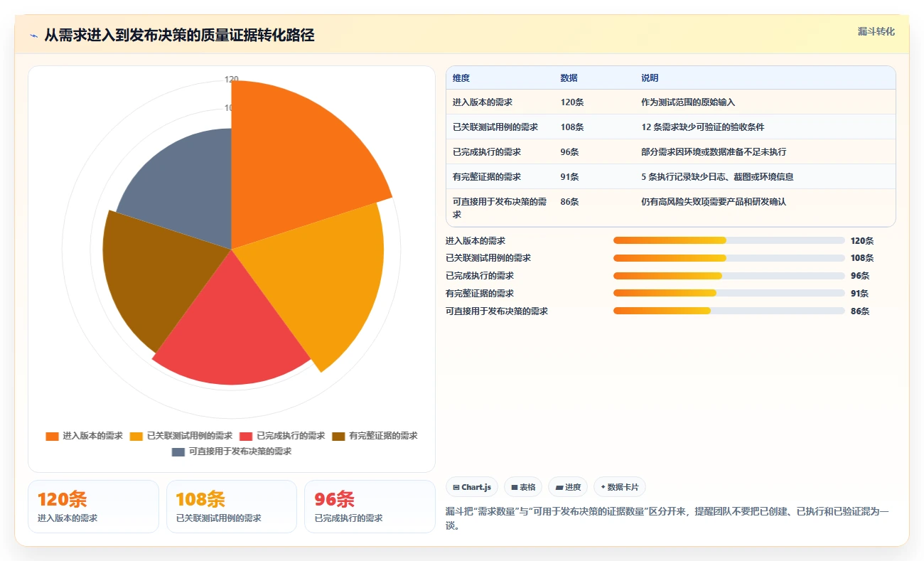The height and width of the screenshot is (561, 924).
Task: Click progress bar for 可直接用于发布决策的需求
Action: click(729, 311)
